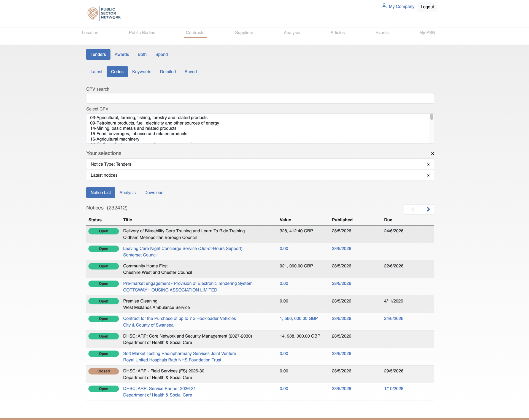The height and width of the screenshot is (420, 529).
Task: Open the My PSN menu
Action: 427,33
